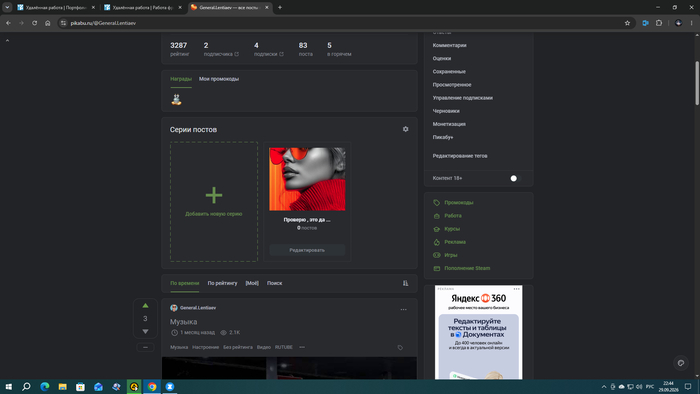
Task: Click the 2 подписчика counter
Action: click(x=221, y=49)
